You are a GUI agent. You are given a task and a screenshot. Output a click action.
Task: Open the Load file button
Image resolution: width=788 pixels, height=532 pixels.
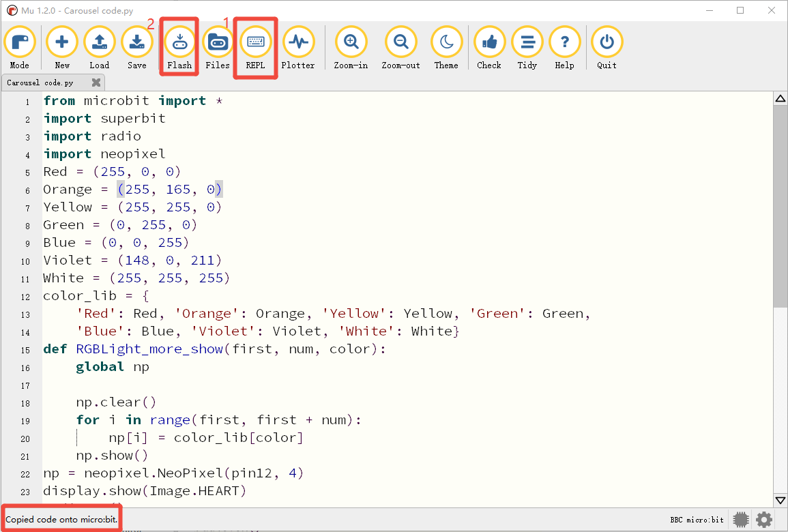(x=100, y=48)
